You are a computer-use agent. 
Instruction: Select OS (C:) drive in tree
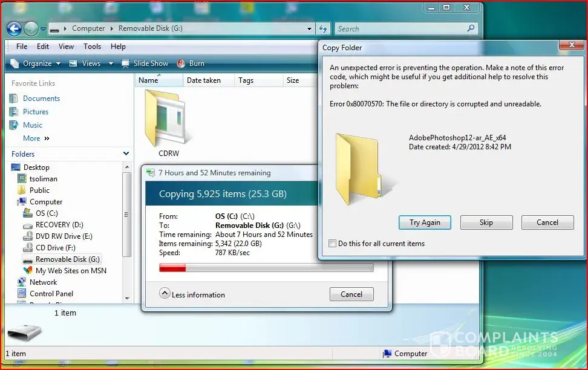pyautogui.click(x=47, y=213)
